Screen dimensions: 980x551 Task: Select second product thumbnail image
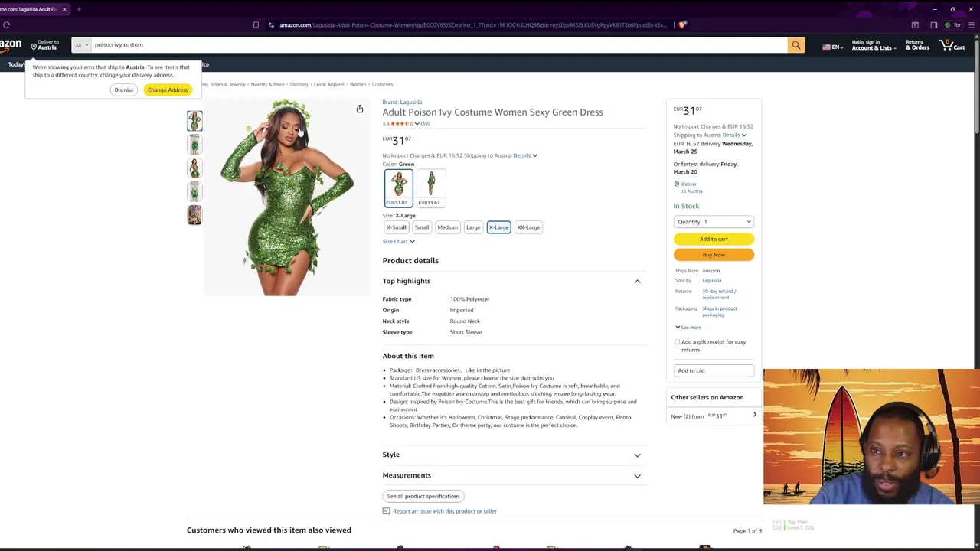(x=194, y=144)
